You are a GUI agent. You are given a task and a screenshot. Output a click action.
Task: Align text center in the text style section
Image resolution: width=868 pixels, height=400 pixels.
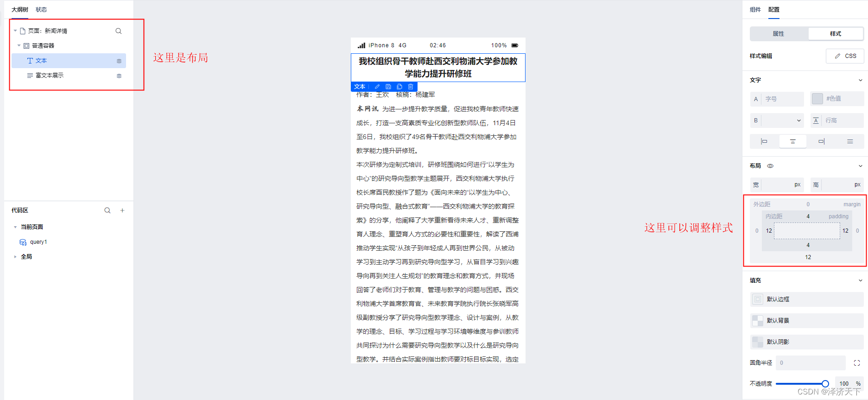(x=793, y=141)
